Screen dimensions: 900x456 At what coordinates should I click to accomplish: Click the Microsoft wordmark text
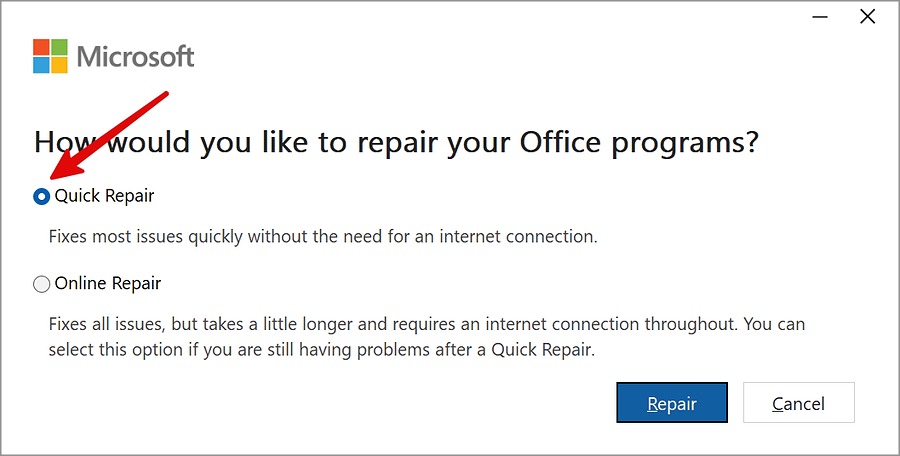point(135,56)
